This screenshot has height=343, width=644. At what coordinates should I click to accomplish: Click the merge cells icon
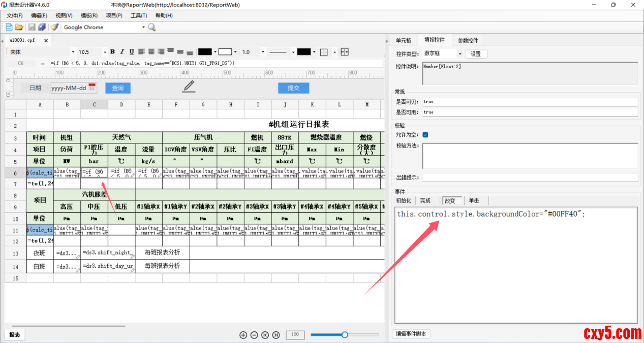pyautogui.click(x=345, y=52)
